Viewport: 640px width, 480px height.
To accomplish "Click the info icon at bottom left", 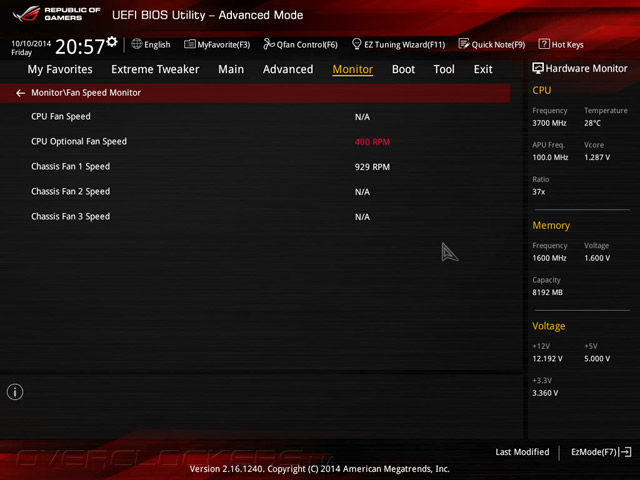I will click(15, 392).
